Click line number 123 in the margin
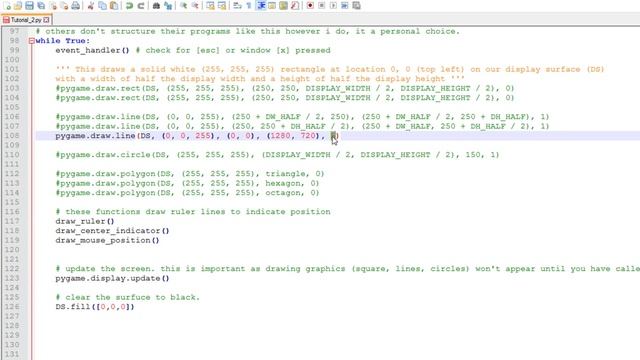The width and height of the screenshot is (640, 360). (12, 278)
